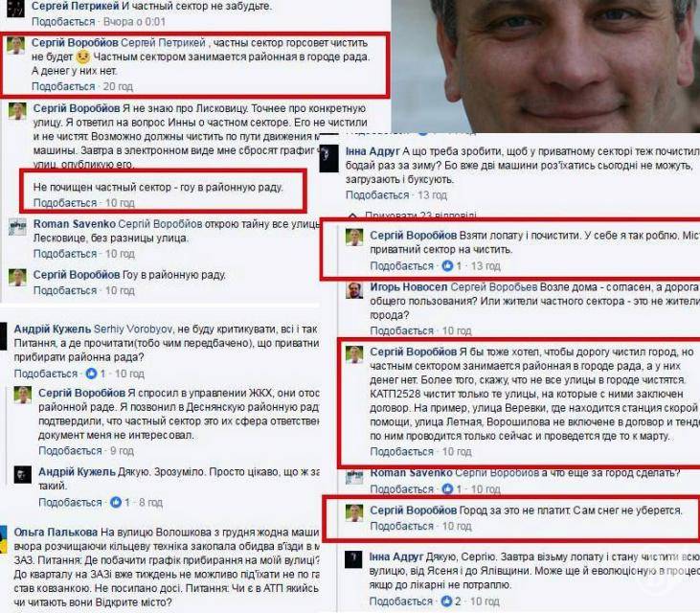This screenshot has height=613, width=700.
Task: Click Сергій Воробйов avatar in top red box
Action: (x=16, y=46)
